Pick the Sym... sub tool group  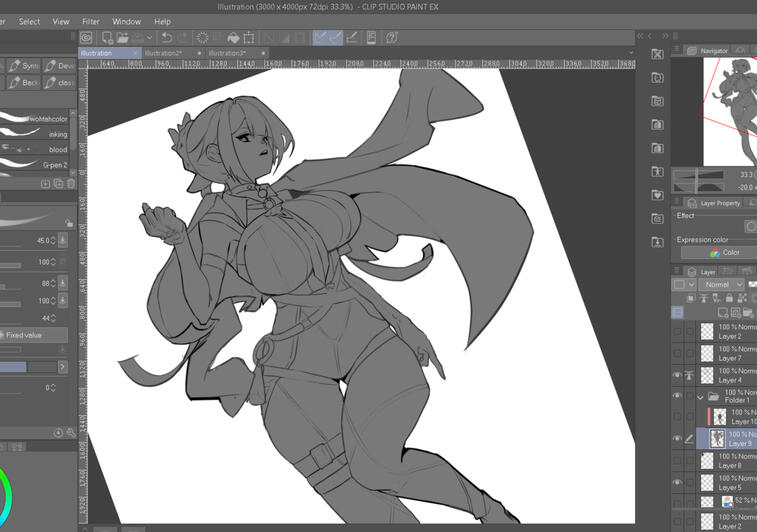click(23, 66)
